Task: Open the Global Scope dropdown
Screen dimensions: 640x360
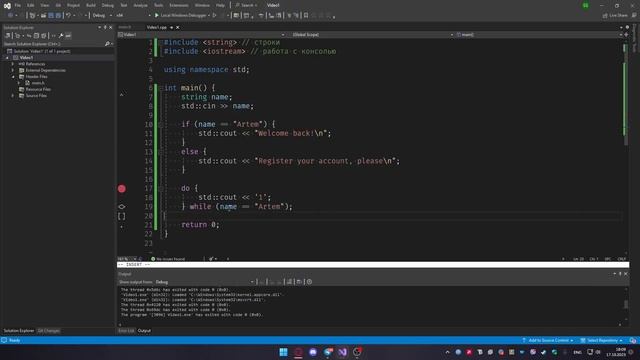Action: (x=372, y=35)
